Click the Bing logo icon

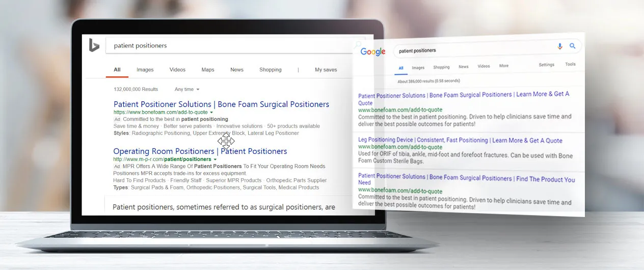tap(94, 45)
